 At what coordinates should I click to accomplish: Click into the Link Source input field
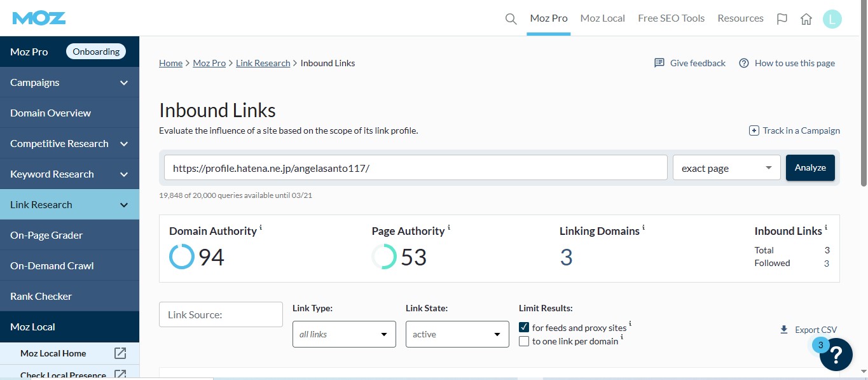point(221,314)
